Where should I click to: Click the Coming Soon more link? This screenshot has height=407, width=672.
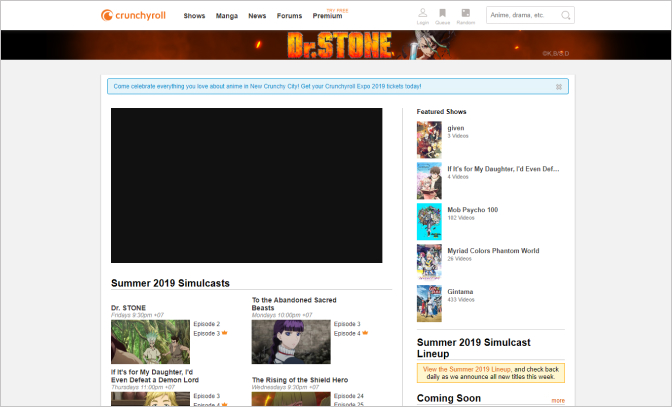coord(558,401)
